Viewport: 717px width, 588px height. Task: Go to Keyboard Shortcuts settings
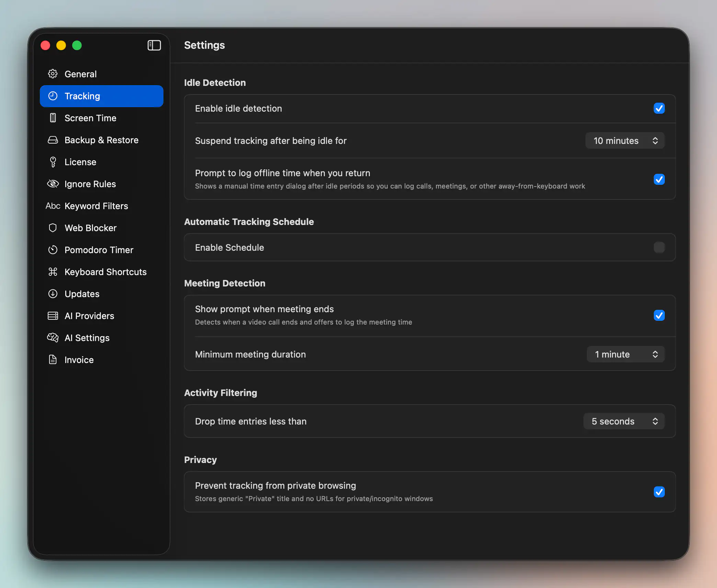point(101,272)
